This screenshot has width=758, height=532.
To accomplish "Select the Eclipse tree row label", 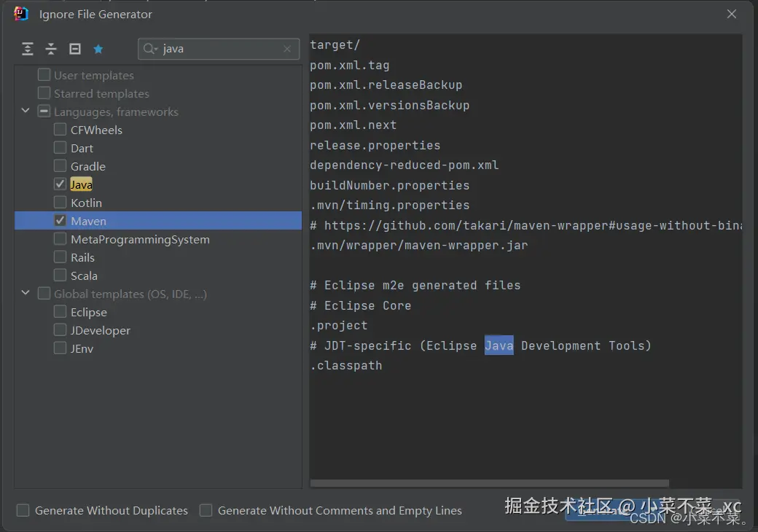I will (x=89, y=312).
